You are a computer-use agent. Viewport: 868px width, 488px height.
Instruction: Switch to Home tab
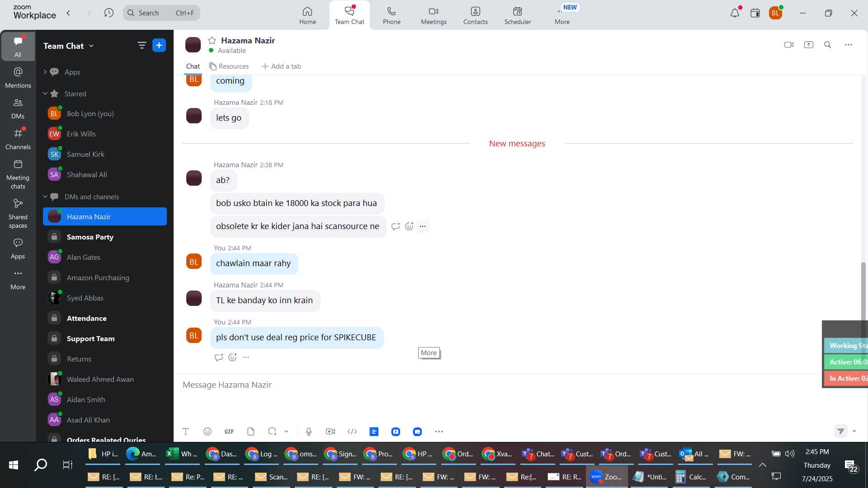[x=307, y=15]
